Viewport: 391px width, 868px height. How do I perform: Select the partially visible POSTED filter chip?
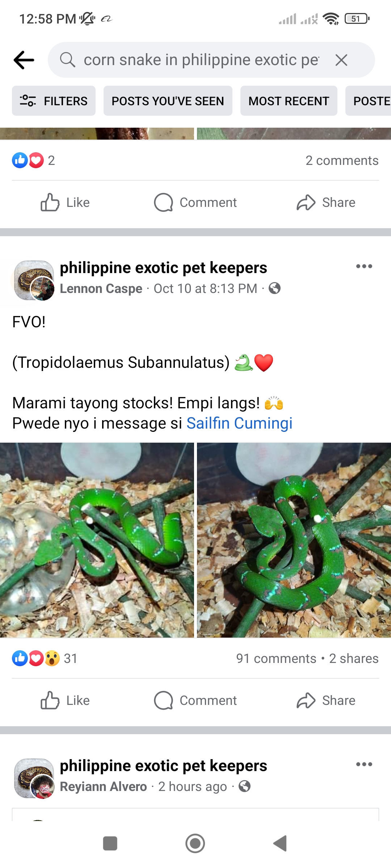[x=368, y=101]
